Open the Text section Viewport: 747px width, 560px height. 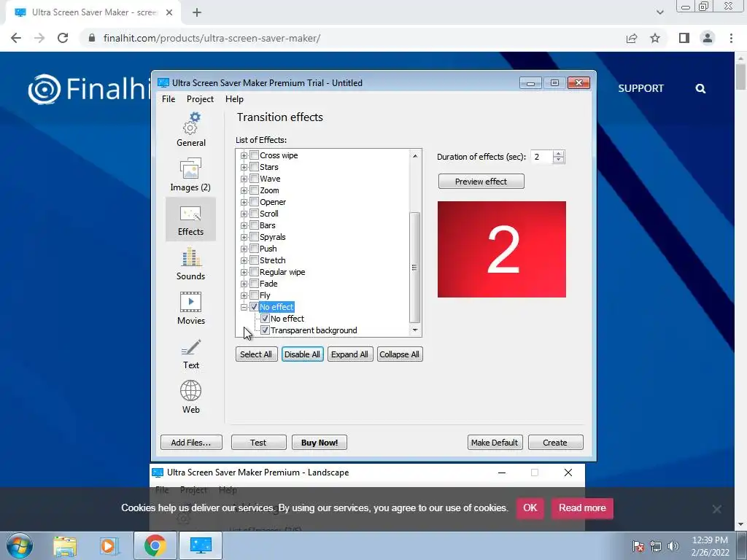pos(190,353)
